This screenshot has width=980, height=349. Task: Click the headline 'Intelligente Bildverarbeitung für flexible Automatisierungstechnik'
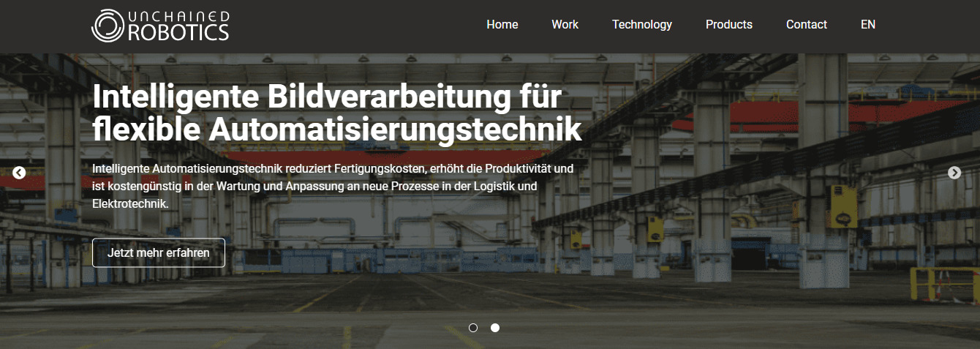click(x=337, y=113)
